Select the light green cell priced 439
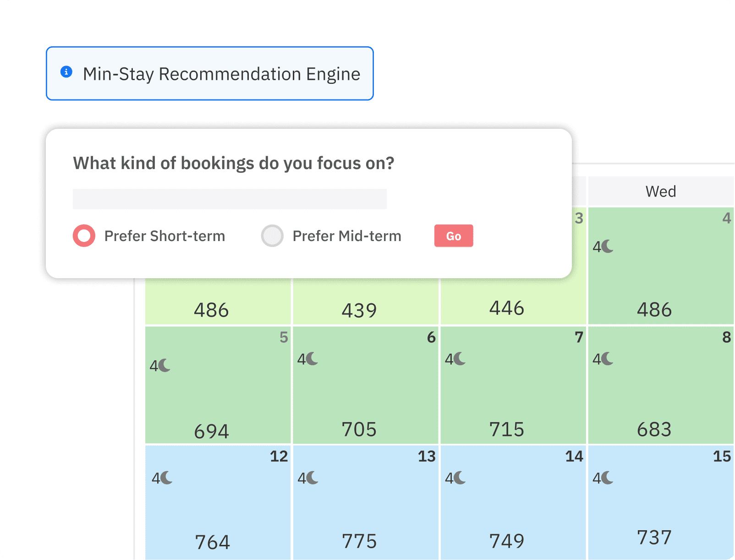Viewport: 735px width, 560px height. [x=366, y=302]
